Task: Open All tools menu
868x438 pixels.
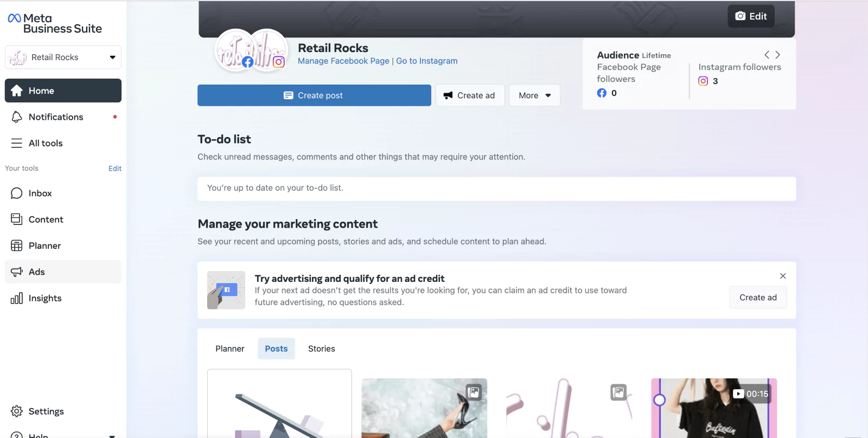Action: 63,143
